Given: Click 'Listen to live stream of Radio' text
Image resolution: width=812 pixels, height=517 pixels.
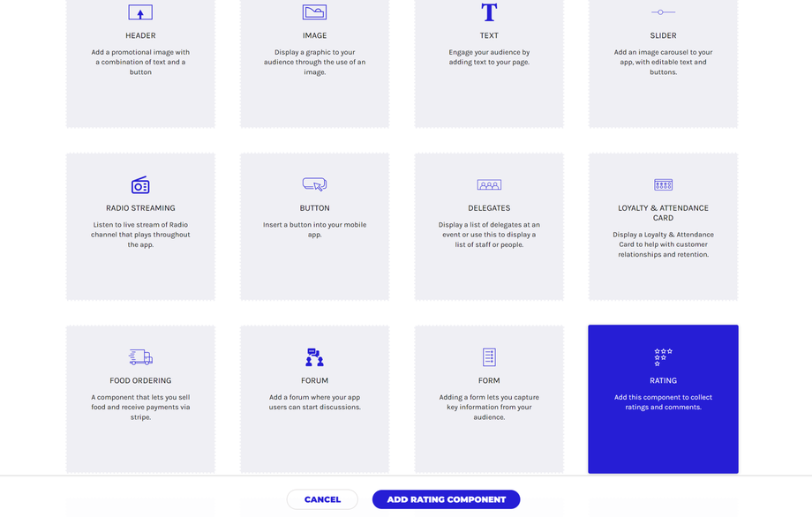Looking at the screenshot, I should tap(140, 235).
